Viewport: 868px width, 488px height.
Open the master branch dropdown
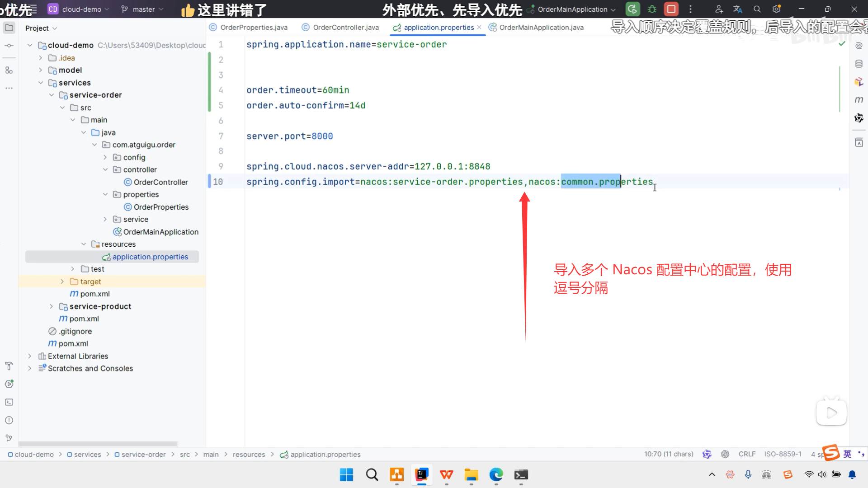click(x=142, y=9)
